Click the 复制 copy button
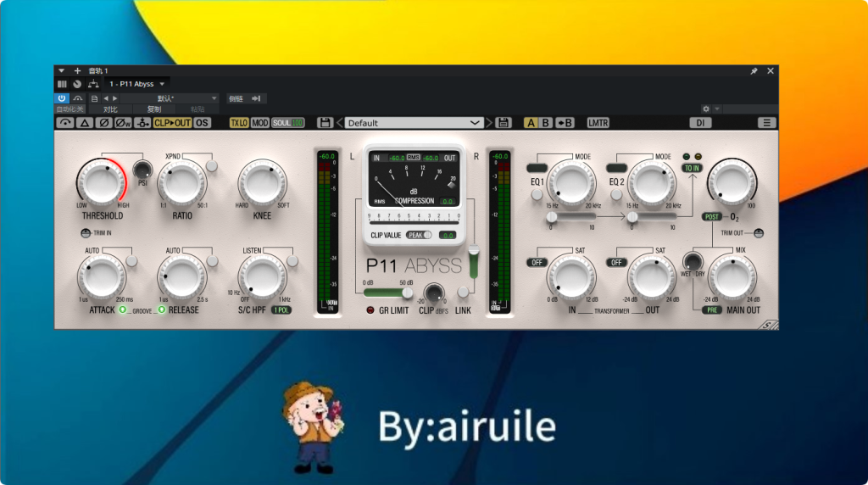Screen dimensions: 868x485 click(x=154, y=109)
